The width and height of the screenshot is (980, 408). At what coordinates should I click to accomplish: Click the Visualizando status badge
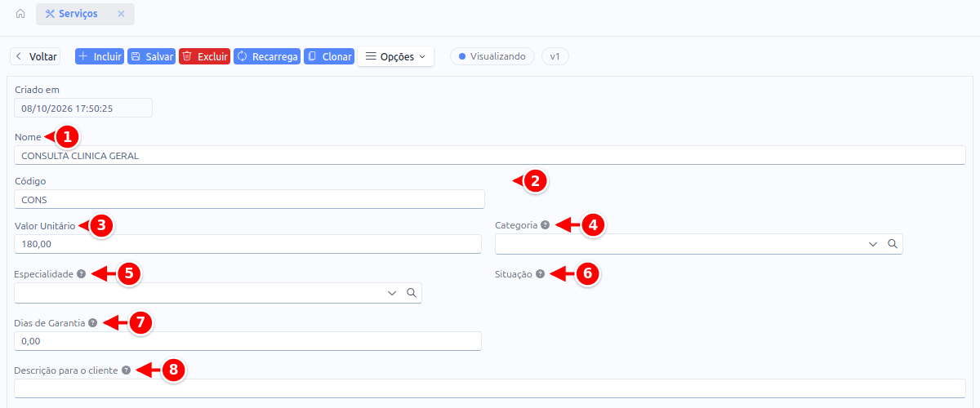[x=492, y=57]
